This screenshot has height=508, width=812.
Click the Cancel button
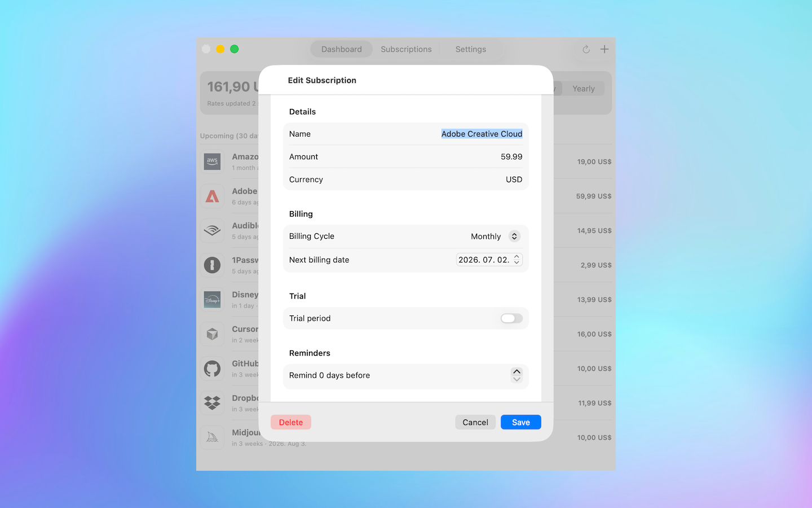point(475,422)
